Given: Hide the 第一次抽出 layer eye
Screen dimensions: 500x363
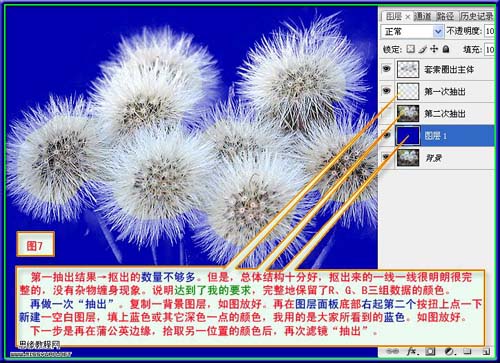Looking at the screenshot, I should click(386, 91).
